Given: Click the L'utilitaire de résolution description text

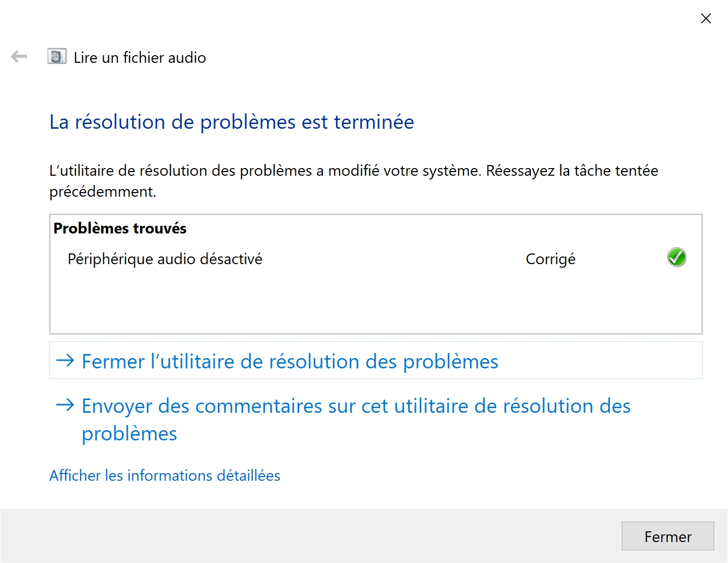Looking at the screenshot, I should [x=354, y=181].
